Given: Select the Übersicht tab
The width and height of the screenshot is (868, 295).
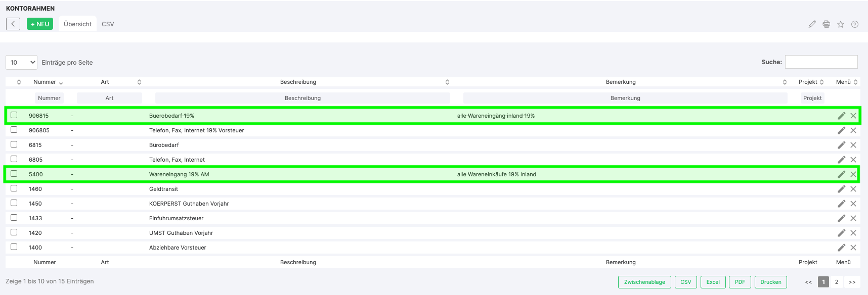Looking at the screenshot, I should [x=77, y=24].
